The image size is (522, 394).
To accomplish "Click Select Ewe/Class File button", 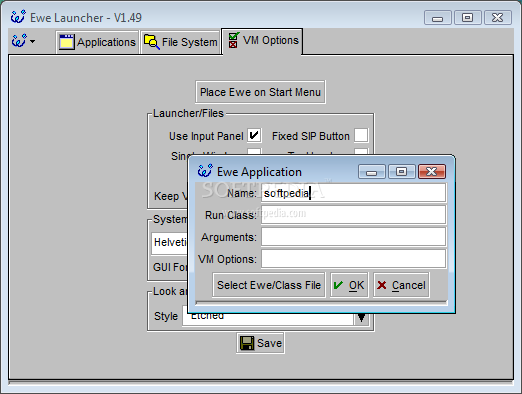I will point(269,285).
